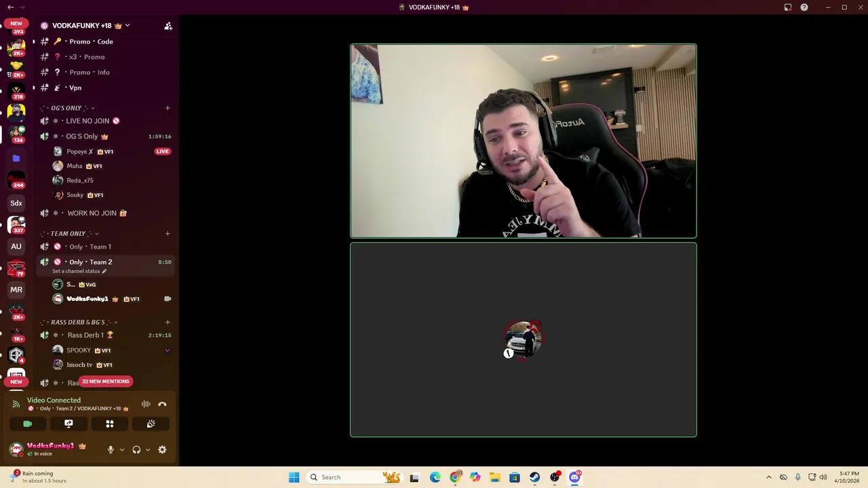Viewport: 868px width, 488px height.
Task: Mute the microphone
Action: (x=111, y=449)
